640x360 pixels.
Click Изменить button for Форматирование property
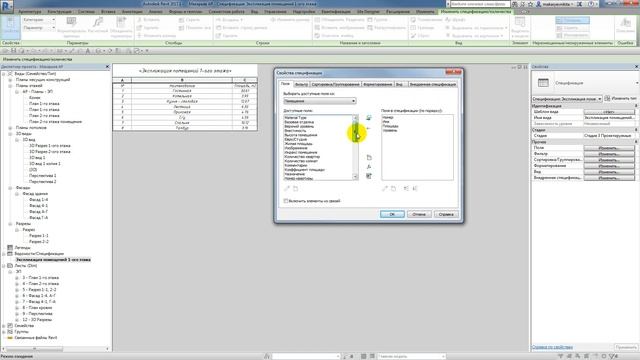point(609,166)
